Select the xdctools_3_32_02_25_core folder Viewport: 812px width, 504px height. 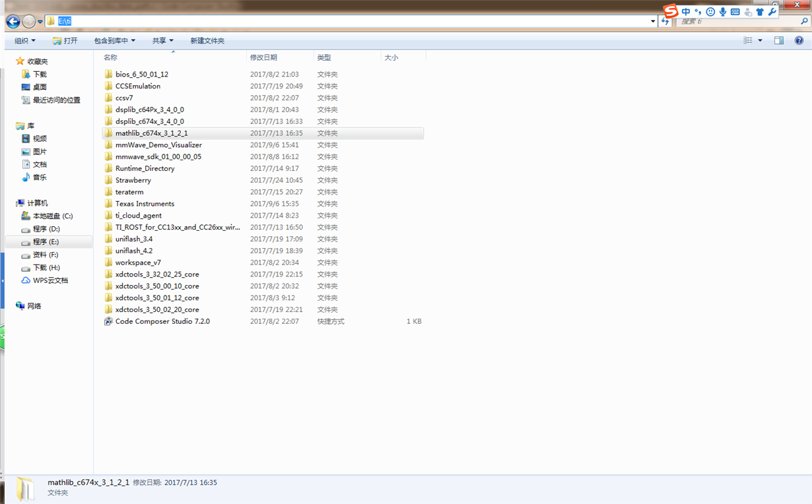(x=157, y=274)
